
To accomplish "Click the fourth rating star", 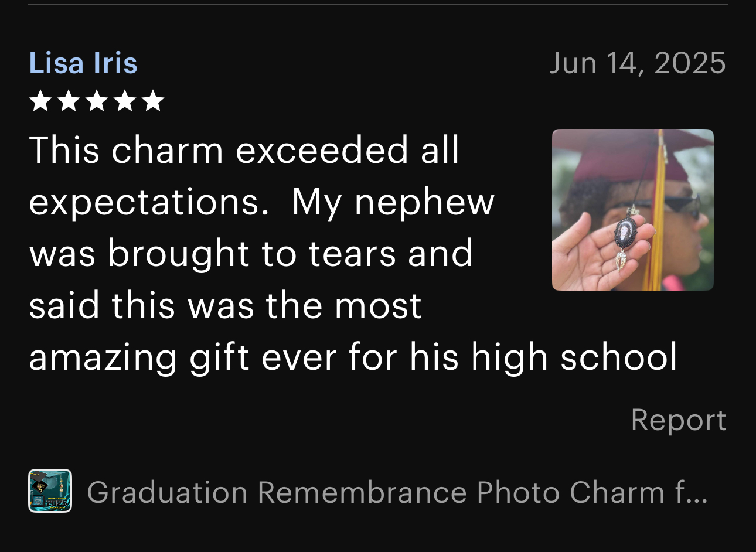I will (x=125, y=101).
